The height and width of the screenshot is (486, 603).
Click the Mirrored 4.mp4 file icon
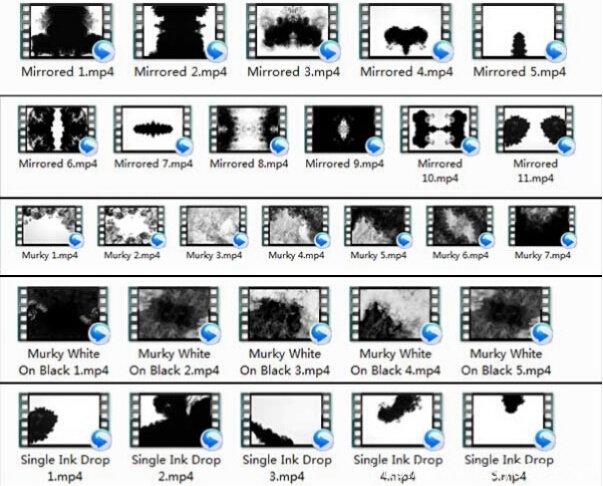click(x=405, y=32)
